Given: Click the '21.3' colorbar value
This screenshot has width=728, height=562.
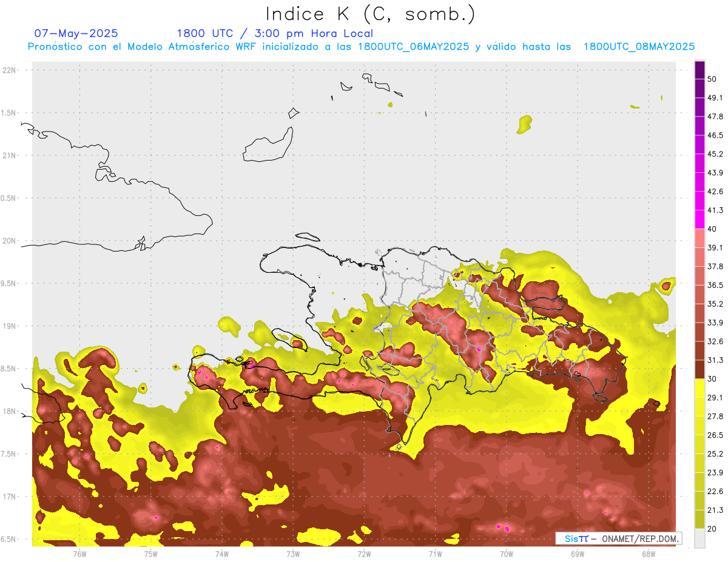Looking at the screenshot, I should [715, 510].
